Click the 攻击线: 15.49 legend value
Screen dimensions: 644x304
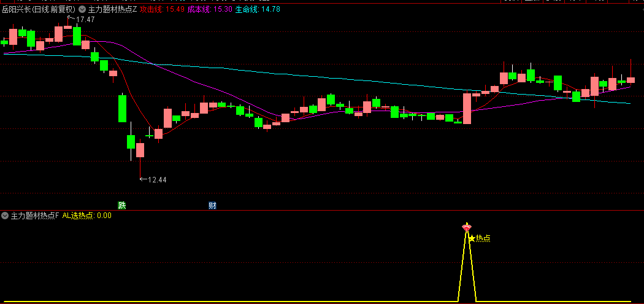[162, 9]
